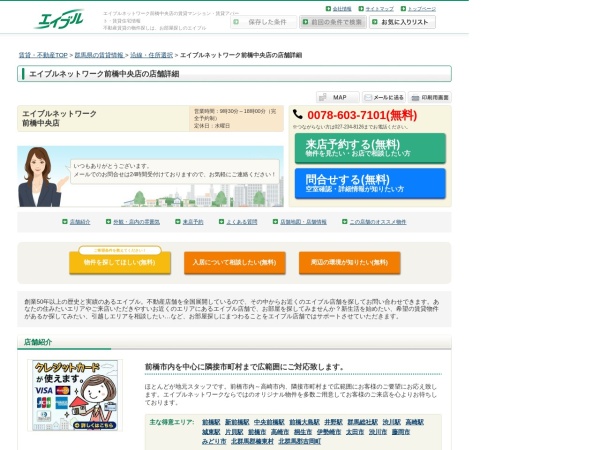
Task: Jump to 来店予約 anchor link
Action: click(193, 222)
